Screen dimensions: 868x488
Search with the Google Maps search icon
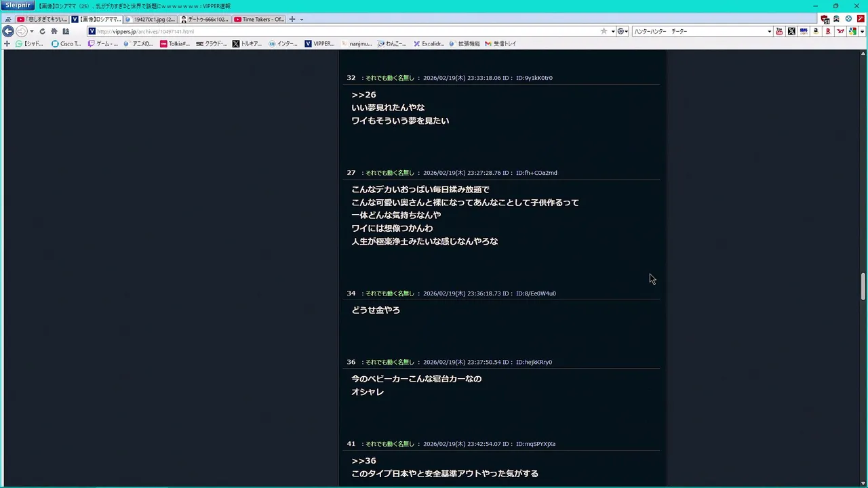click(x=852, y=31)
